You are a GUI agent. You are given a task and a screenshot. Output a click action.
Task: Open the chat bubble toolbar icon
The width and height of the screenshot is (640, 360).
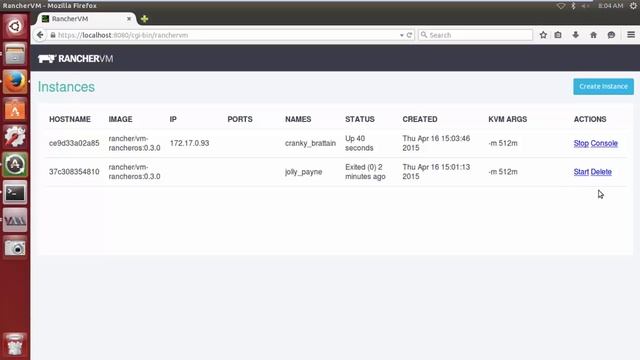coord(611,35)
